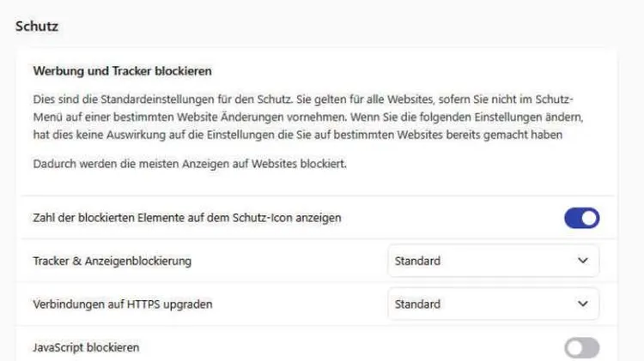This screenshot has width=644, height=361.
Task: Click the JavaScript blockieren label
Action: click(x=86, y=347)
